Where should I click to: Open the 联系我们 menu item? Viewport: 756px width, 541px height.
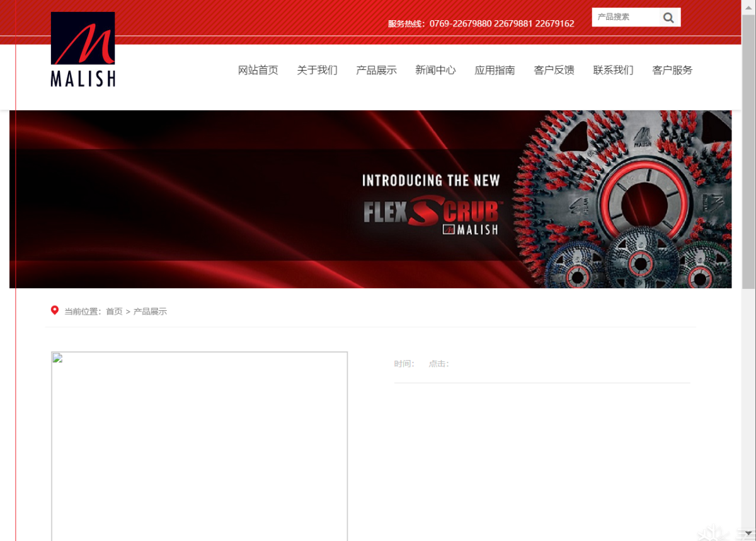(614, 70)
